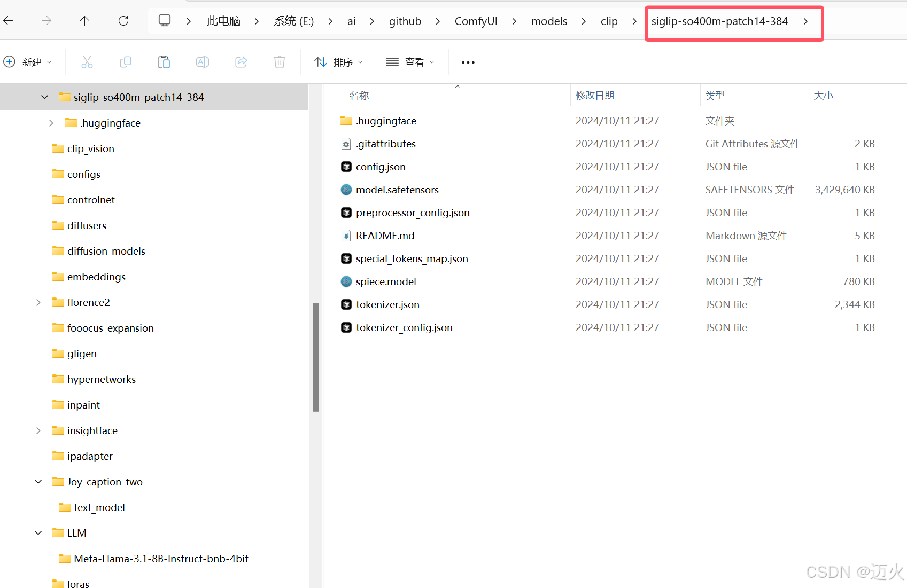Select hypernetworks folder in the tree
The image size is (907, 588).
point(95,379)
